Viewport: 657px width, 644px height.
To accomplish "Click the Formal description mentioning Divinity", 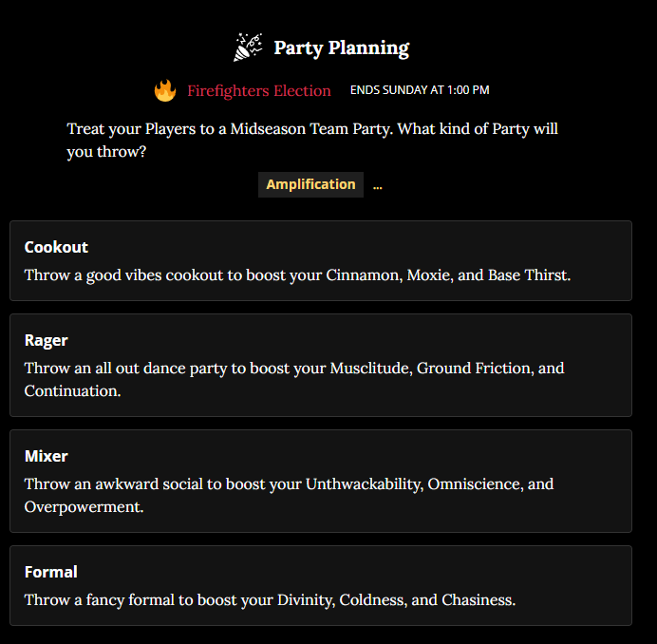I will point(270,599).
